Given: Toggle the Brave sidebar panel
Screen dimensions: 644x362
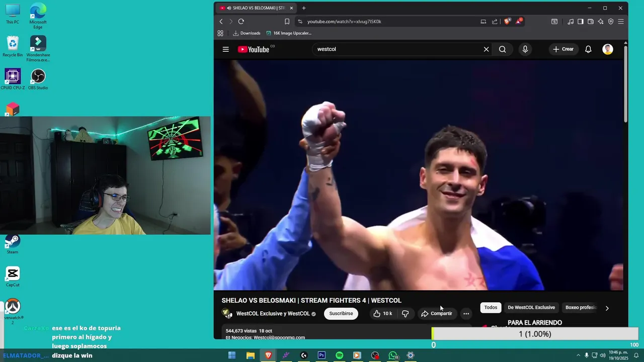Looking at the screenshot, I should point(581,22).
